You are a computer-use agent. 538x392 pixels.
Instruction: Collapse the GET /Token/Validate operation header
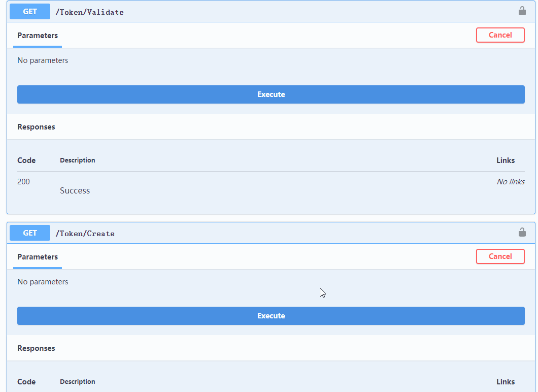pyautogui.click(x=271, y=12)
